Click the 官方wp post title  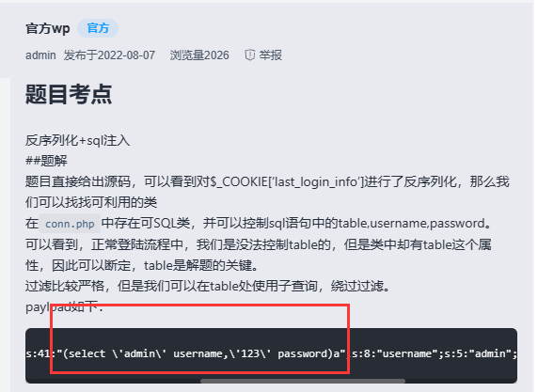(48, 28)
